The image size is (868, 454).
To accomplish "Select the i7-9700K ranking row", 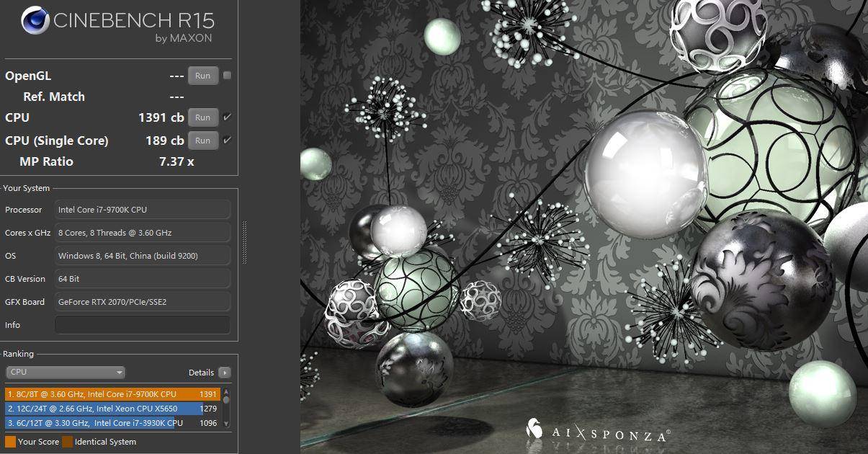I will coord(112,394).
